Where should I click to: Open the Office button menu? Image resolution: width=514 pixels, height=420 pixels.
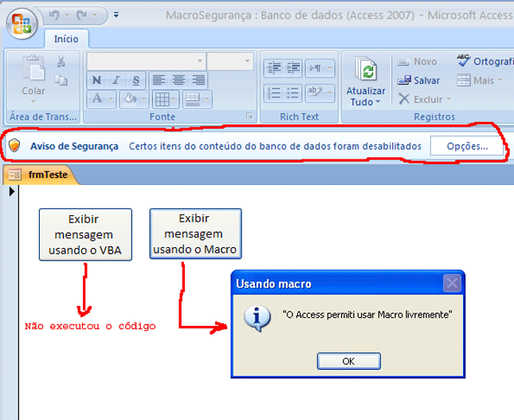pos(22,24)
